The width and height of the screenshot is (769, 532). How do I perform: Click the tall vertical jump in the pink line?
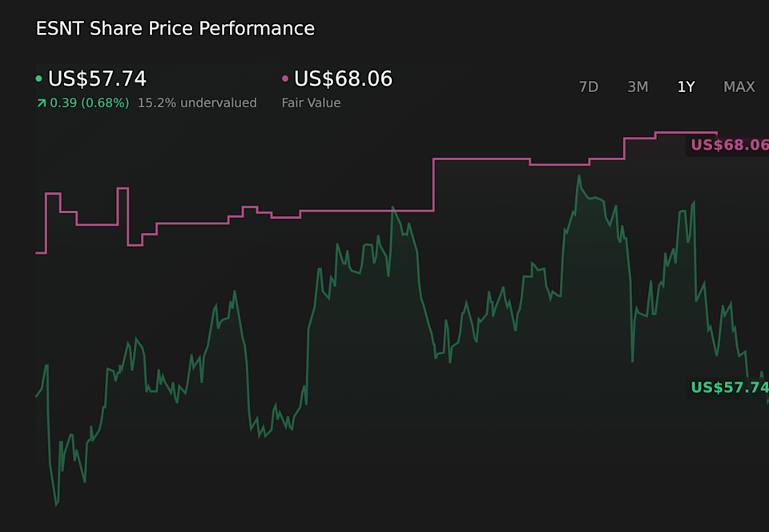point(433,184)
